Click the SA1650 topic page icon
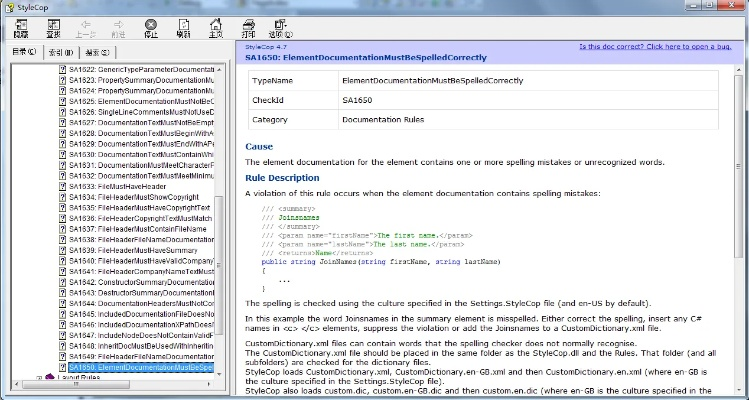The image size is (749, 400). pyautogui.click(x=62, y=367)
